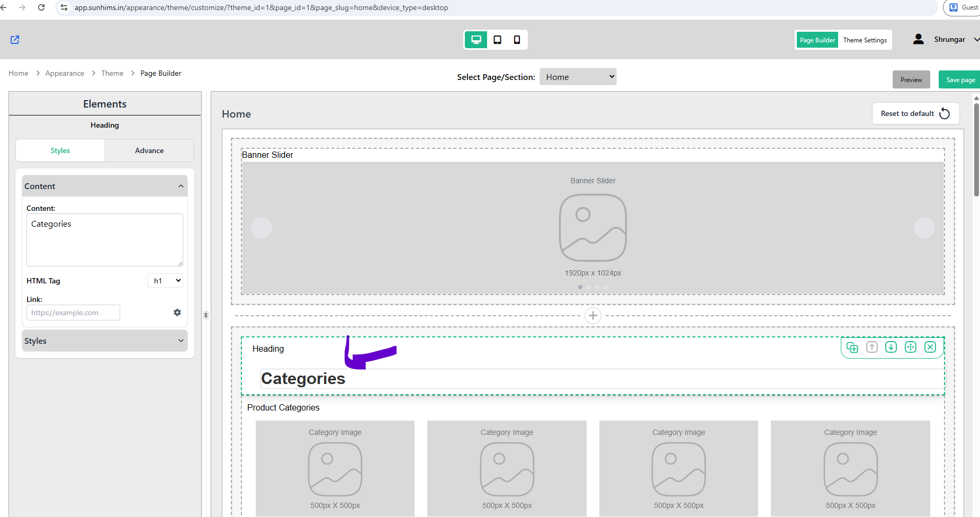Screen dimensions: 980x517
Task: Move the Heading element up
Action: click(x=871, y=347)
